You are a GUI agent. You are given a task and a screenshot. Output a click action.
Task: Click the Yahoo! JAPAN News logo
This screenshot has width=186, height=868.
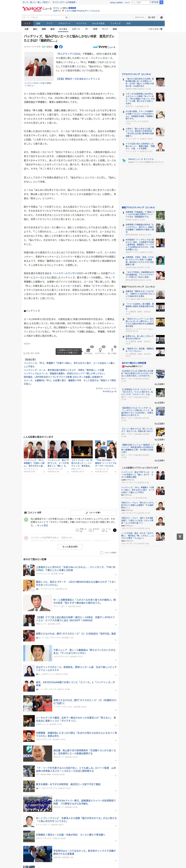pyautogui.click(x=37, y=9)
